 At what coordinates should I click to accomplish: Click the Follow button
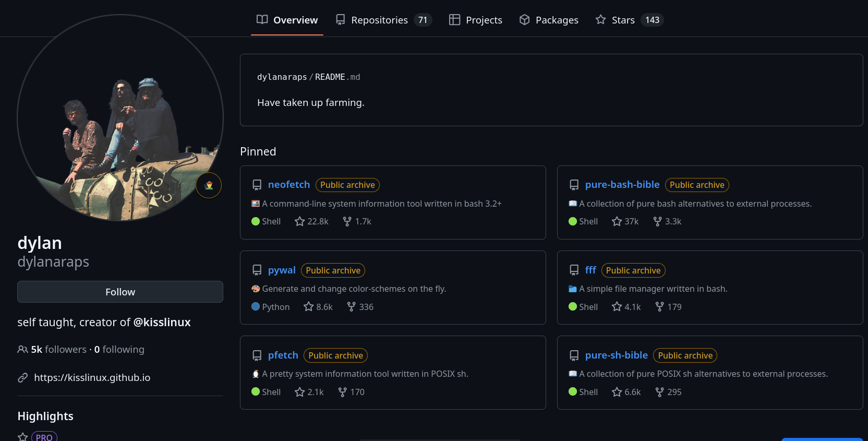click(x=120, y=292)
